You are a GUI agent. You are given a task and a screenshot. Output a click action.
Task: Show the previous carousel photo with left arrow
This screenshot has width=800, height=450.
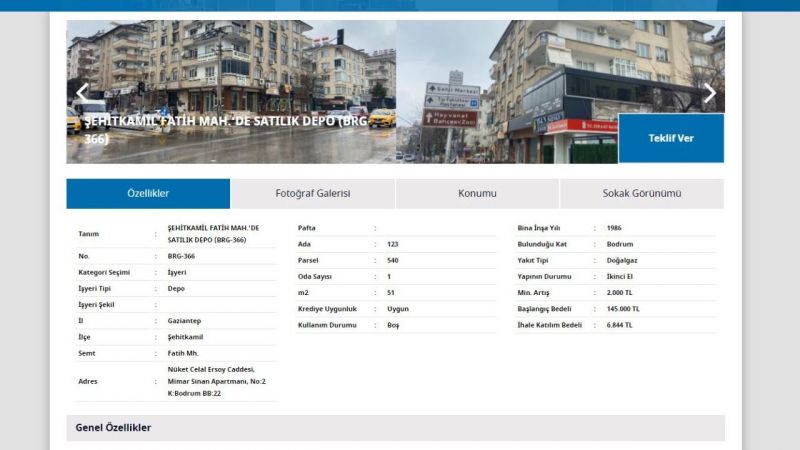[82, 92]
